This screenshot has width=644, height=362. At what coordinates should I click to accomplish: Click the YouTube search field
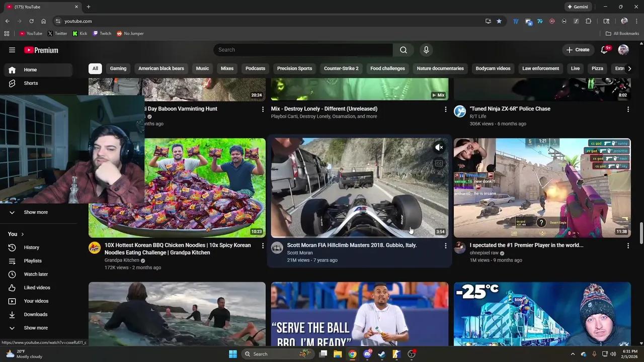click(303, 50)
